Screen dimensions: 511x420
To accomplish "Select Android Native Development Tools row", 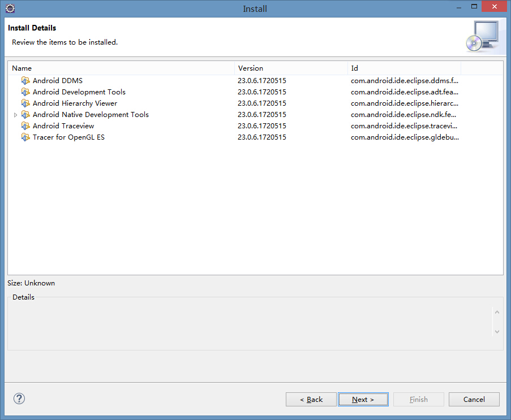I will [x=255, y=115].
